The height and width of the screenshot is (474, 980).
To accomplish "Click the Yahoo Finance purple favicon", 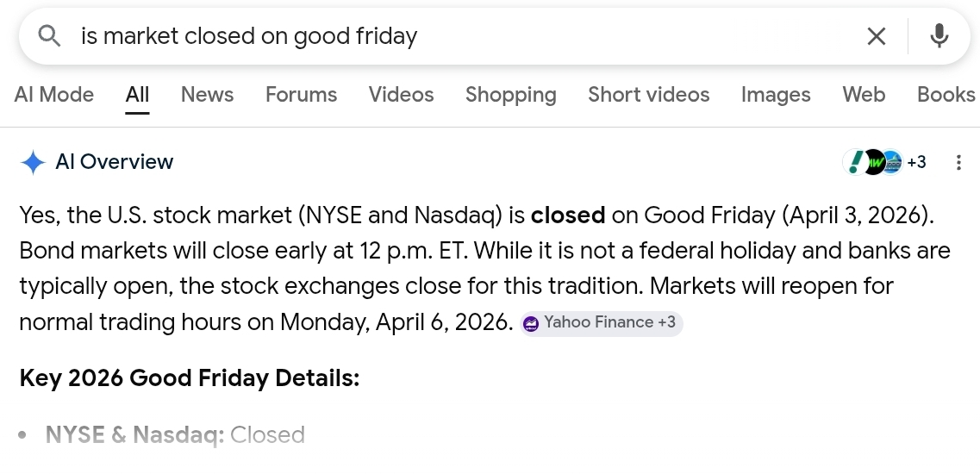I will point(531,324).
